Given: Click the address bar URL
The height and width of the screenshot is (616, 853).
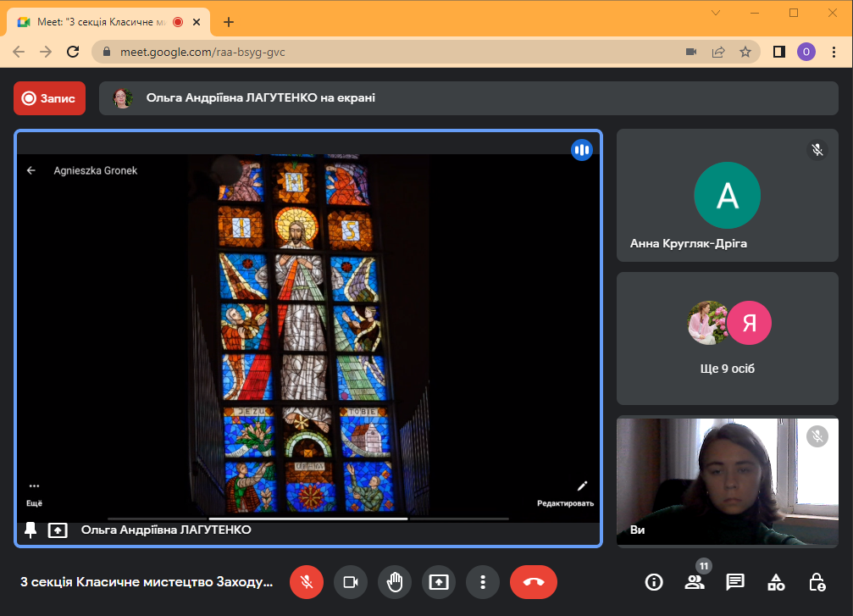Looking at the screenshot, I should 202,53.
